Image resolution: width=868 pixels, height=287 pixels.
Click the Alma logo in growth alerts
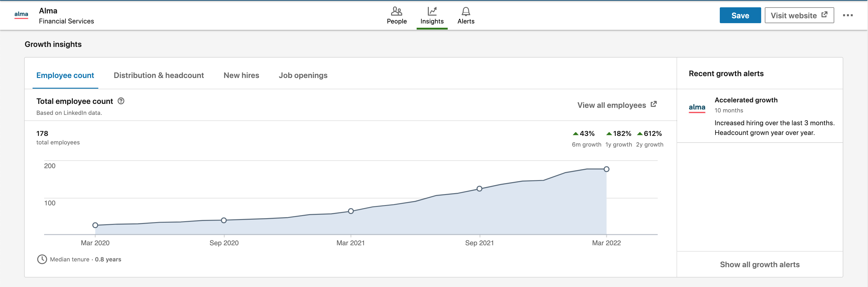[x=696, y=108]
